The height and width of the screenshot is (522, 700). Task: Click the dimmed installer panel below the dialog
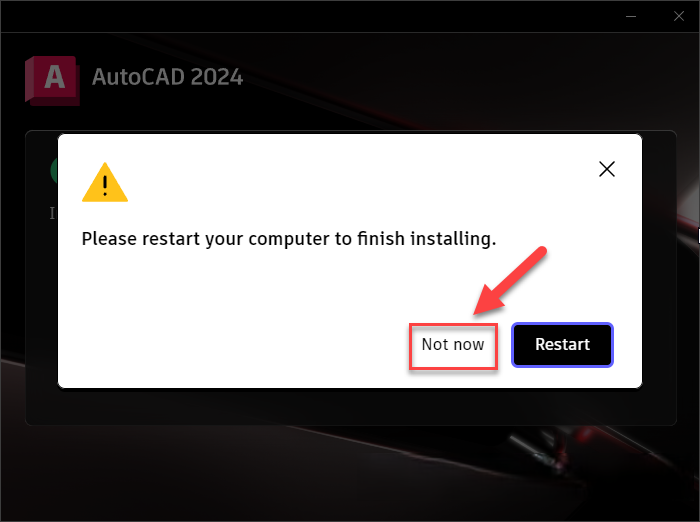(350, 407)
